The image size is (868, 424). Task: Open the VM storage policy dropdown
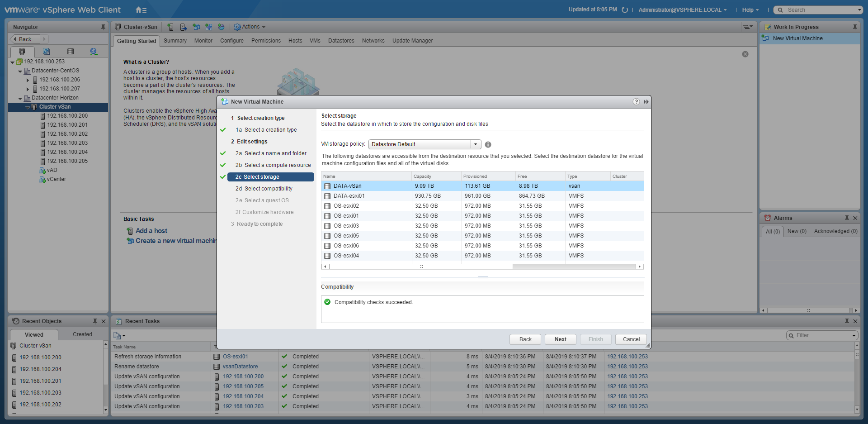[x=475, y=144]
